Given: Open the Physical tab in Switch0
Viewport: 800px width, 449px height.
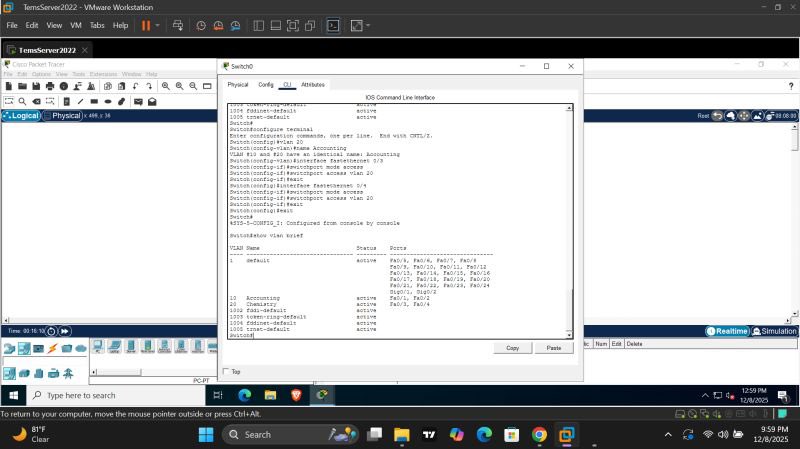Looking at the screenshot, I should coord(238,85).
